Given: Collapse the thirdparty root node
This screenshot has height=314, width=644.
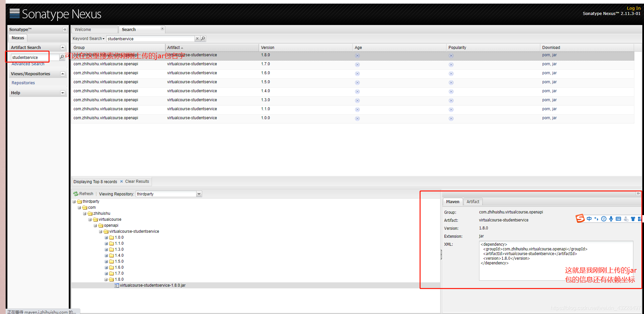Looking at the screenshot, I should [74, 202].
